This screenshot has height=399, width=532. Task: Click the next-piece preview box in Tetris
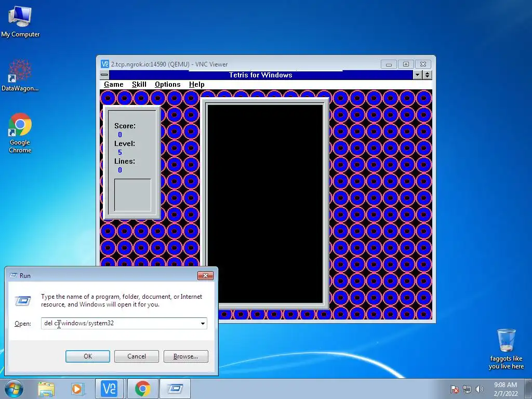[x=132, y=195]
